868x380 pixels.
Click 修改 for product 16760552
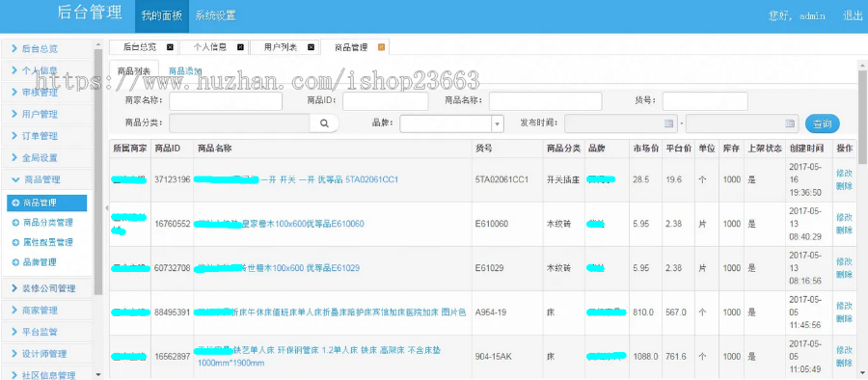coord(844,217)
